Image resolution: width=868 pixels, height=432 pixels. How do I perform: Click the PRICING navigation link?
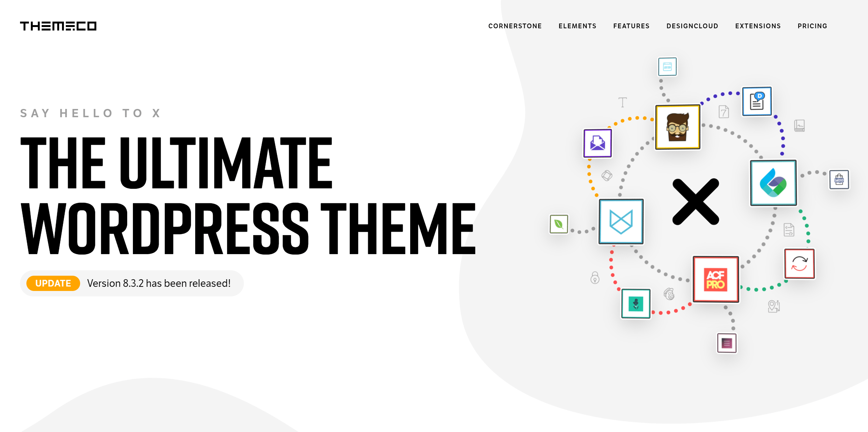pyautogui.click(x=812, y=25)
